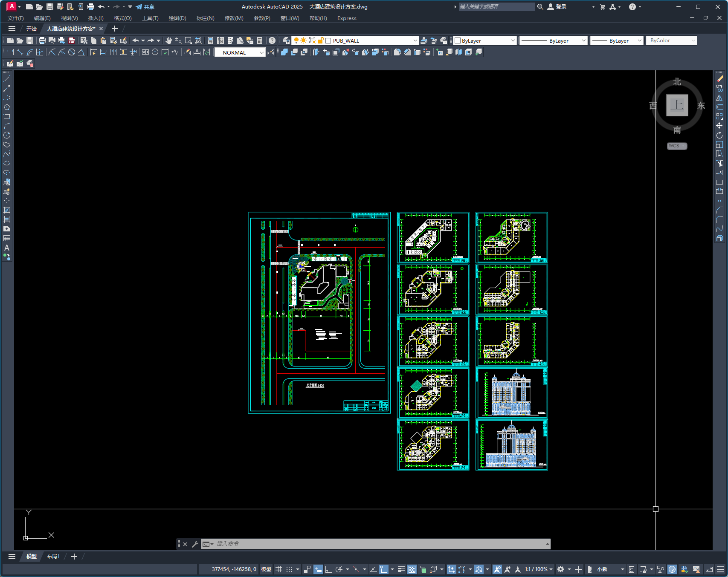The width and height of the screenshot is (728, 577).
Task: Select the Polygon draw tool
Action: (7, 107)
